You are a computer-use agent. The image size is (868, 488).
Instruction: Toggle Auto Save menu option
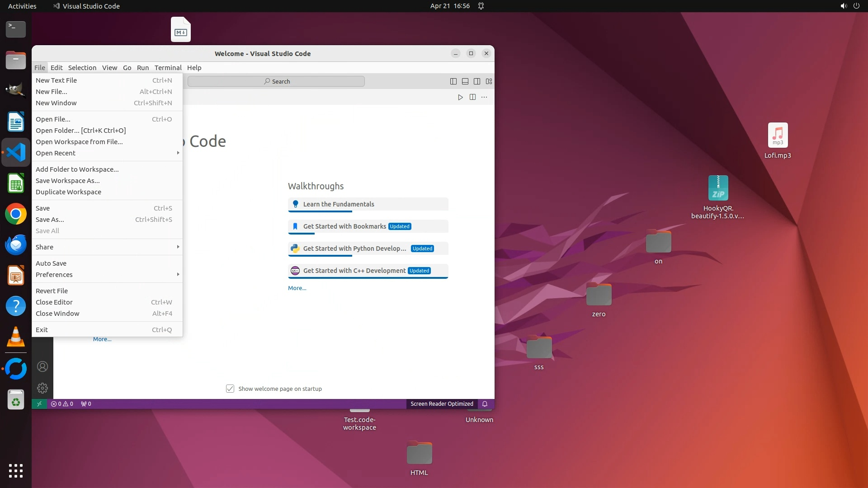click(51, 263)
